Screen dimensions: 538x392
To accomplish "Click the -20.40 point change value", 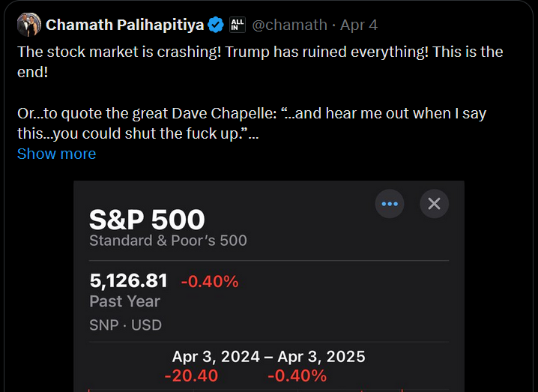I will click(x=191, y=376).
